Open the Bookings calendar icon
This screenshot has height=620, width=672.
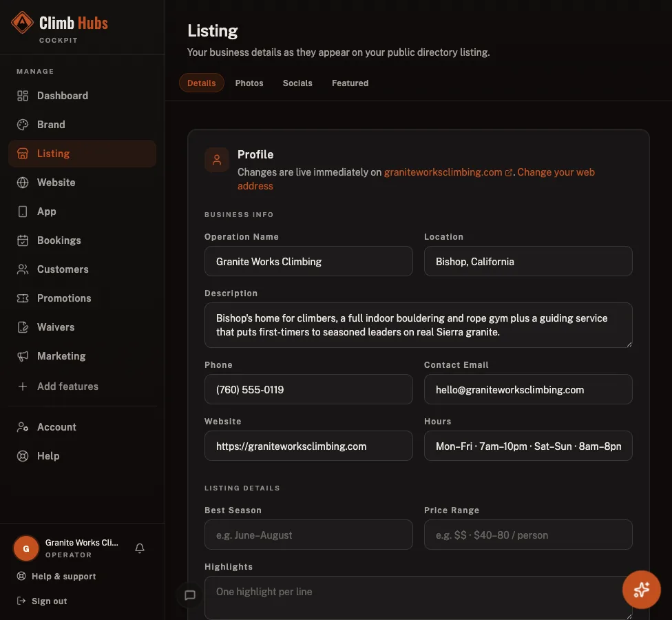tap(23, 240)
